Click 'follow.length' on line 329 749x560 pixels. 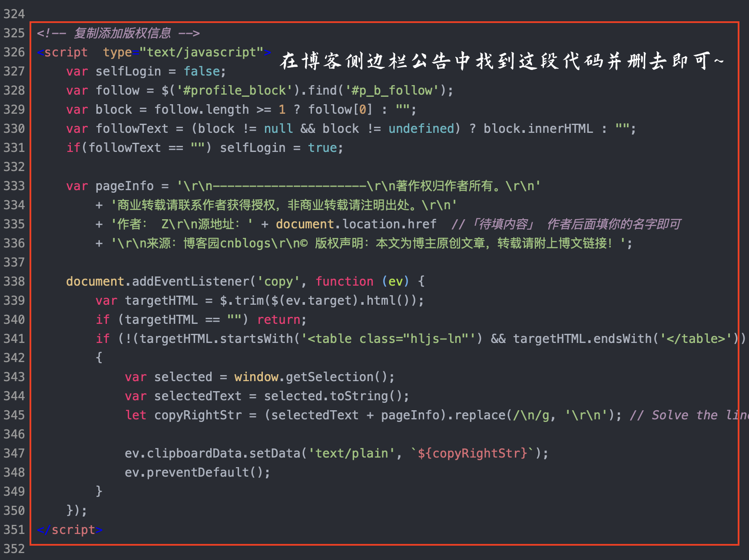[x=202, y=109]
